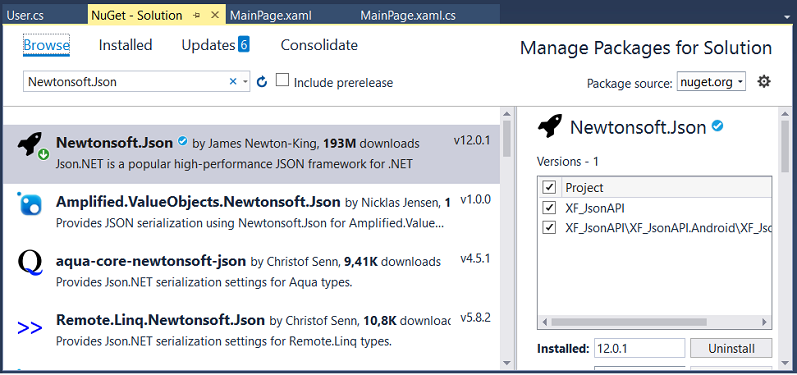The height and width of the screenshot is (375, 797).
Task: Select Amplified.ValueObjects.Newtonsoft.Json package
Action: [252, 213]
